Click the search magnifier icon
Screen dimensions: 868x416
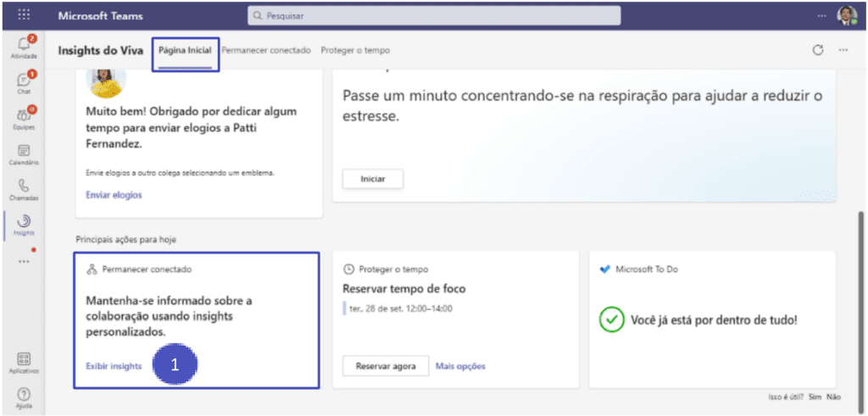tap(257, 16)
